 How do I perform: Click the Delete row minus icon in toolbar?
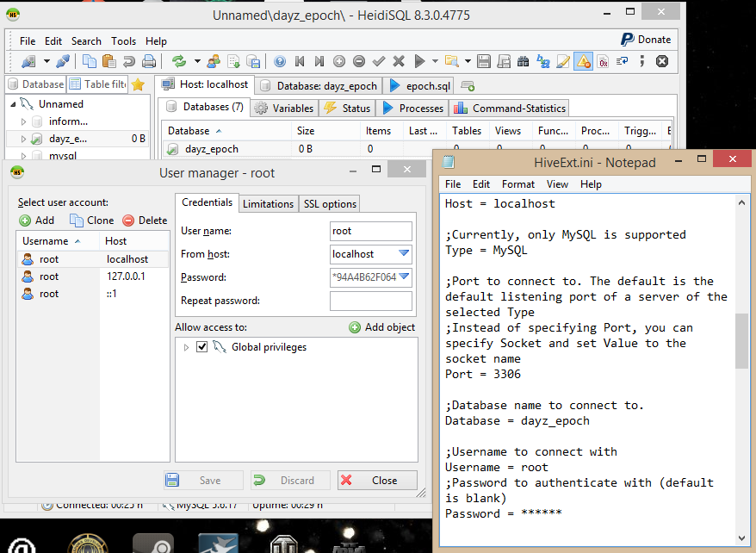pos(359,61)
